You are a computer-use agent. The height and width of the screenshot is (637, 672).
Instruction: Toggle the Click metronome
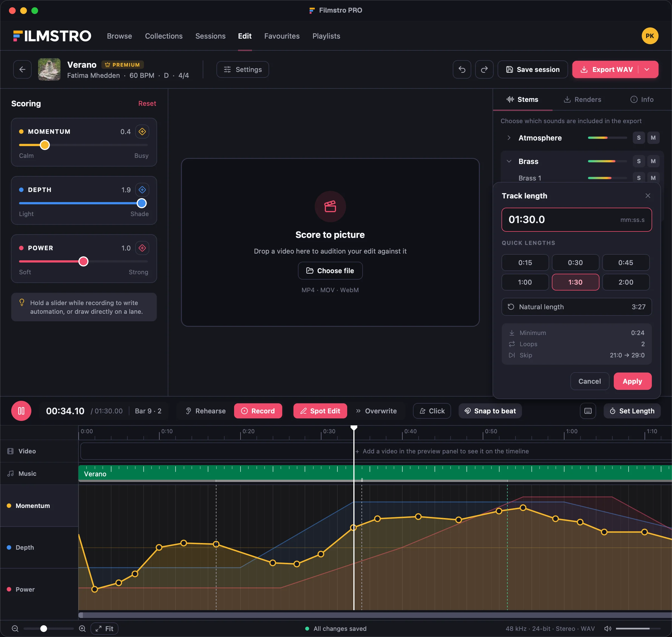(x=432, y=411)
